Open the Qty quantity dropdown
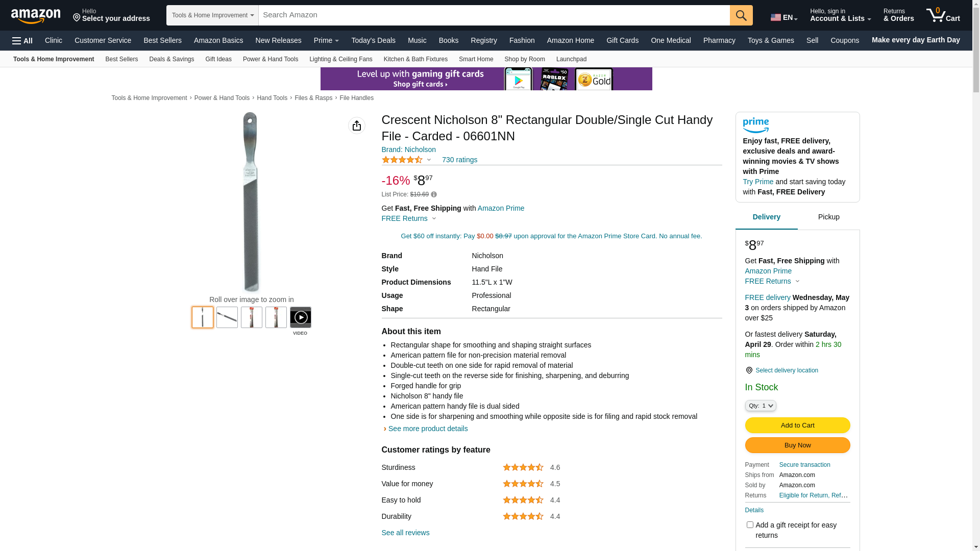Screen dimensions: 980x551 [x=760, y=406]
